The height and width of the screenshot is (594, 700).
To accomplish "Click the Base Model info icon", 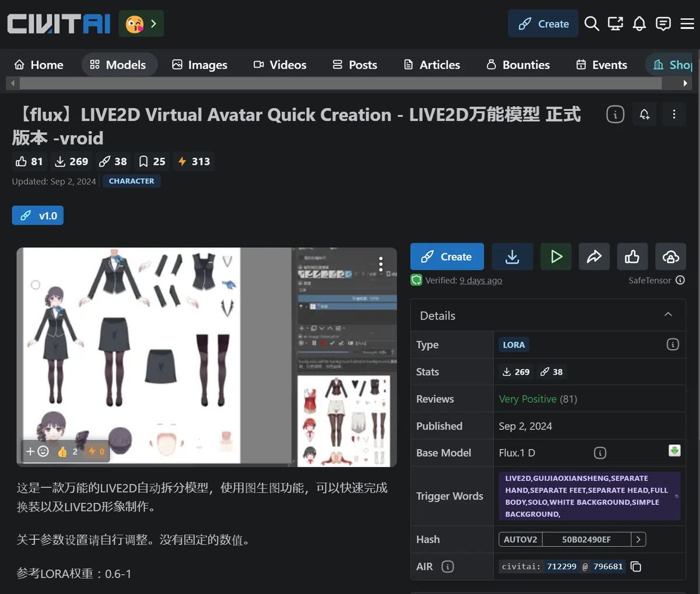I will point(600,453).
